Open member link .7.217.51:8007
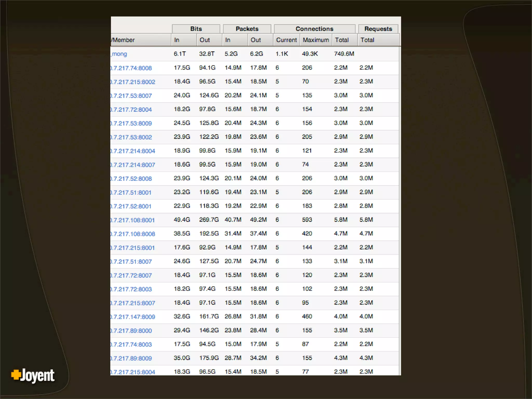Viewport: 532px width, 399px height. coord(131,262)
